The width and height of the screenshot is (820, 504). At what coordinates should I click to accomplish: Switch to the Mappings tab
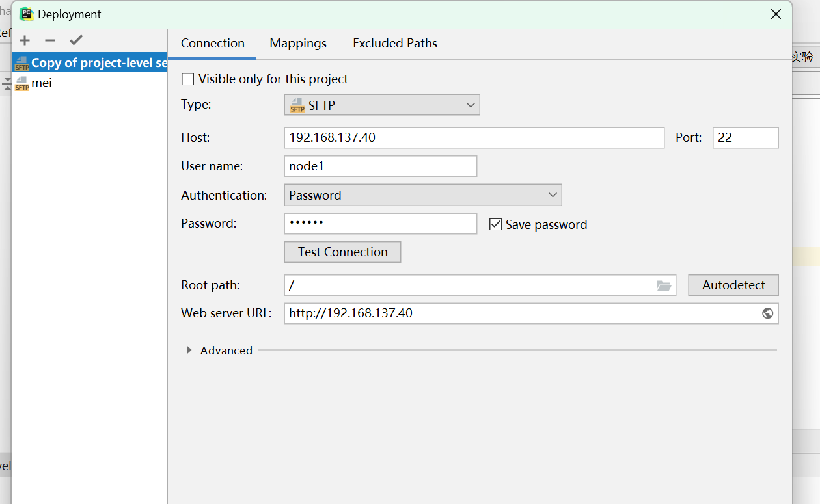[x=298, y=43]
